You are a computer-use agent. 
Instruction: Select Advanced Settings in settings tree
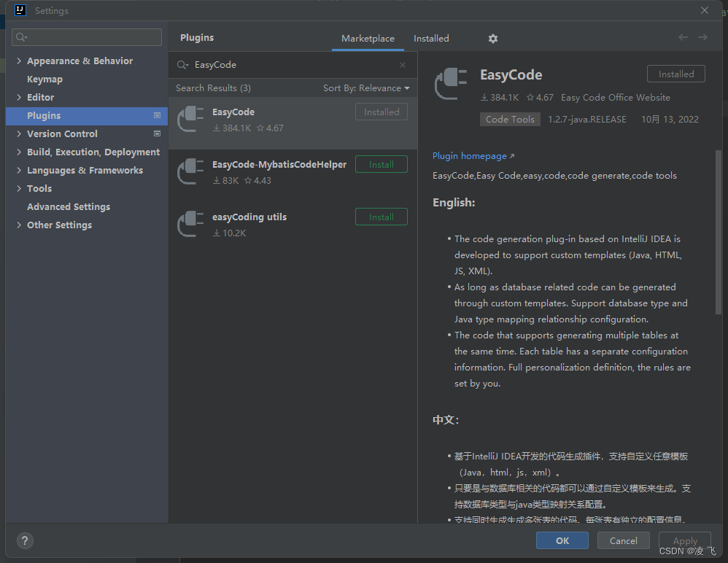[69, 207]
